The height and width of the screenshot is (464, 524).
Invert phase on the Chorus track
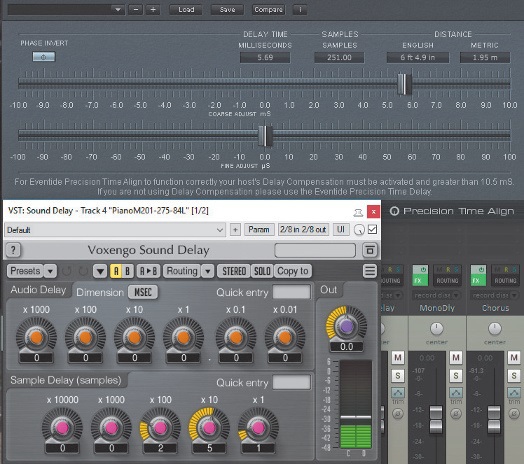(x=514, y=414)
